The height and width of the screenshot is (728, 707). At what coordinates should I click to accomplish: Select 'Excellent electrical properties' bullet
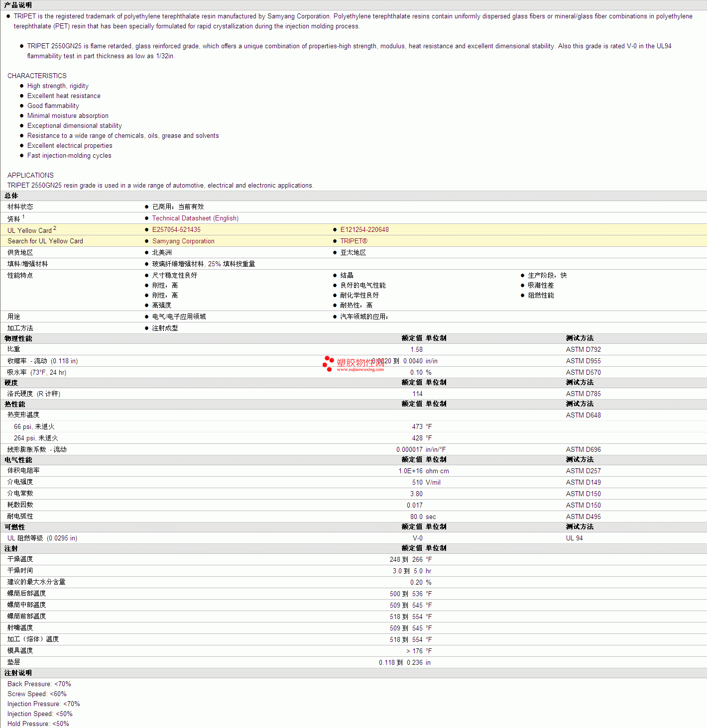click(x=70, y=146)
